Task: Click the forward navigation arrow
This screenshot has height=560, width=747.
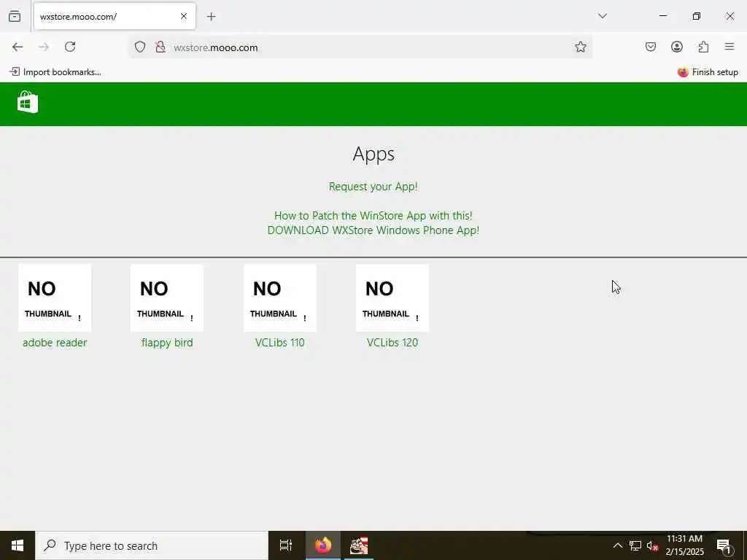Action: pyautogui.click(x=44, y=47)
